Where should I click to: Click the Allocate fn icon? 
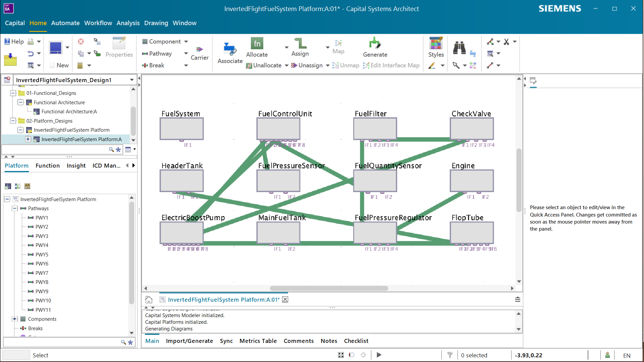point(257,43)
